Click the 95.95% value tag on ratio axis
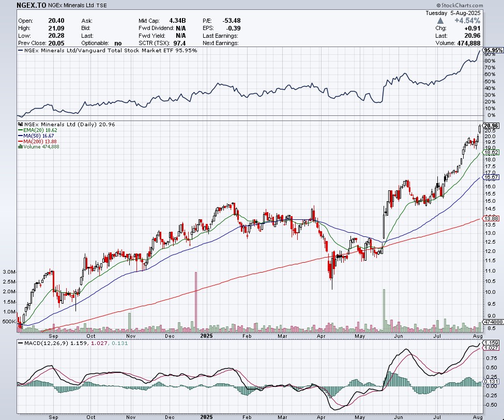 click(493, 50)
